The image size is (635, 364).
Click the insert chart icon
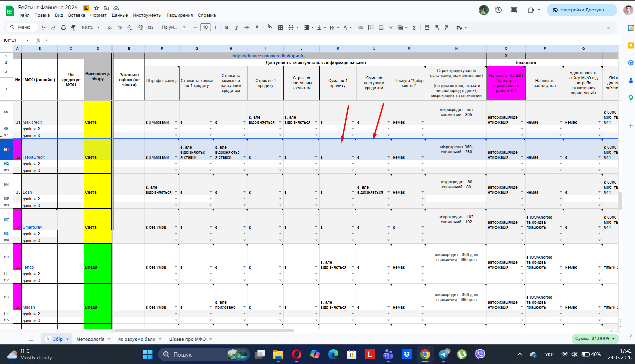tap(381, 28)
